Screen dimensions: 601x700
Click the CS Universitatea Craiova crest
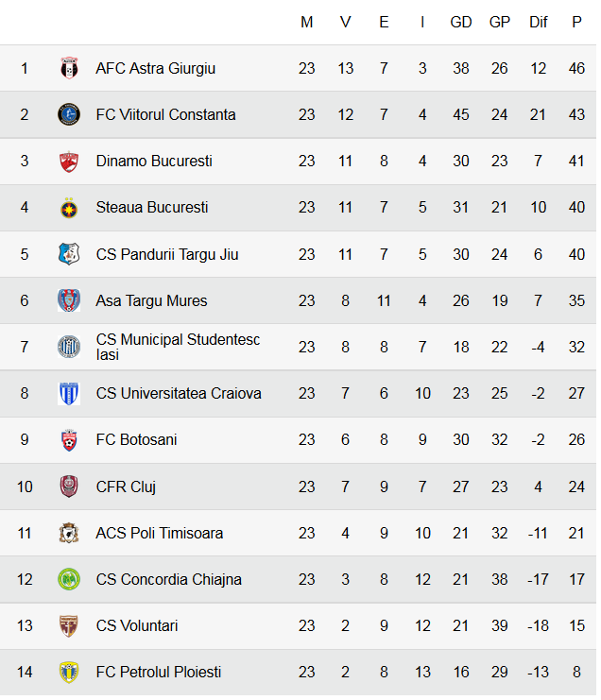point(69,393)
